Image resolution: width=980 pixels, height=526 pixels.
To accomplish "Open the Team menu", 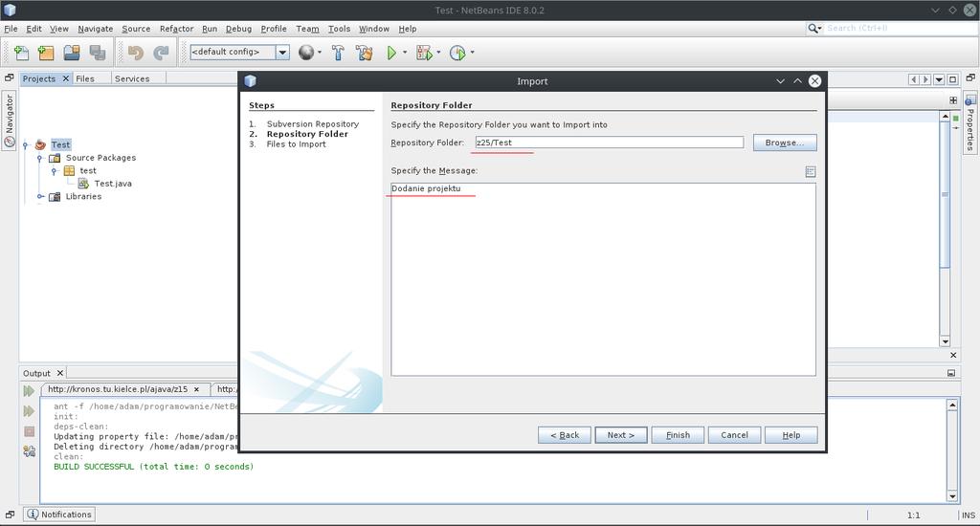I will click(307, 29).
